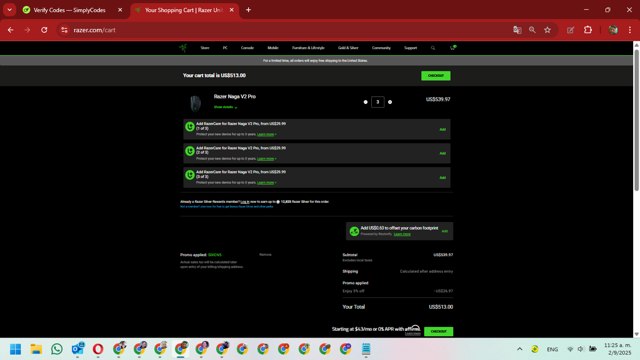Image resolution: width=640 pixels, height=360 pixels.
Task: Go back to the previous page
Action: (11, 30)
